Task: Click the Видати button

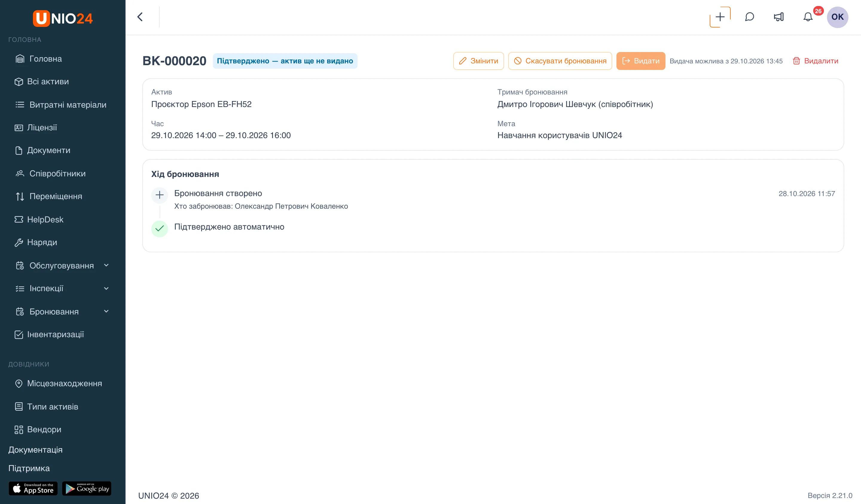Action: [641, 61]
